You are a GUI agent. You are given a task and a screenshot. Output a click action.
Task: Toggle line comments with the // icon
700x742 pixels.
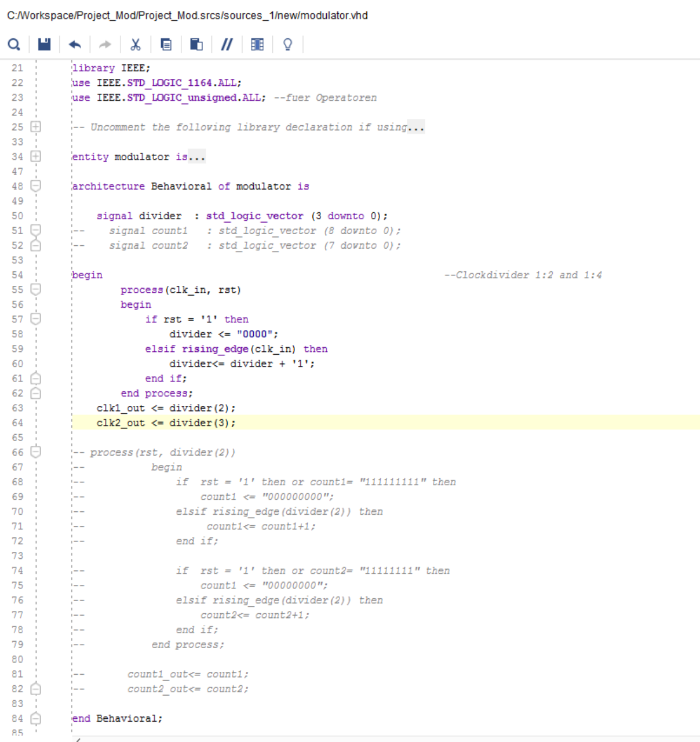227,44
